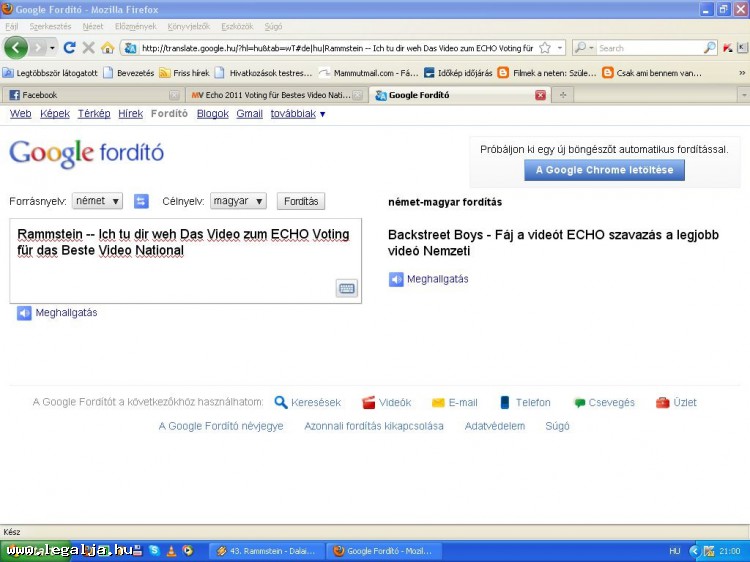This screenshot has height=562, width=750.
Task: Click the Windows start button
Action: (35, 550)
